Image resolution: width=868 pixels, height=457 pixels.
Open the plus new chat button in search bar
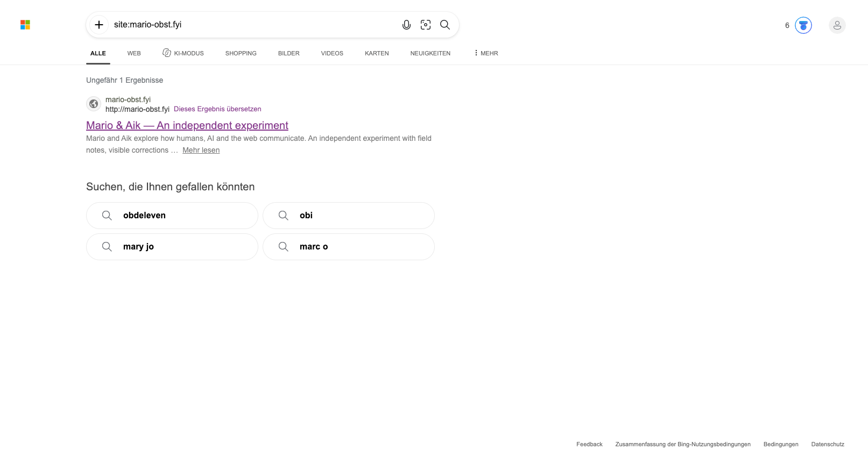(99, 25)
